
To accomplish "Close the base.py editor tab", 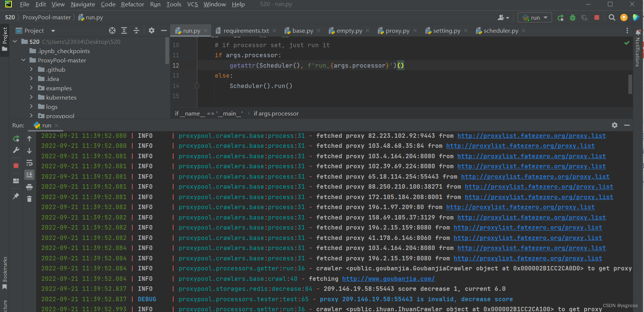I will tap(318, 30).
